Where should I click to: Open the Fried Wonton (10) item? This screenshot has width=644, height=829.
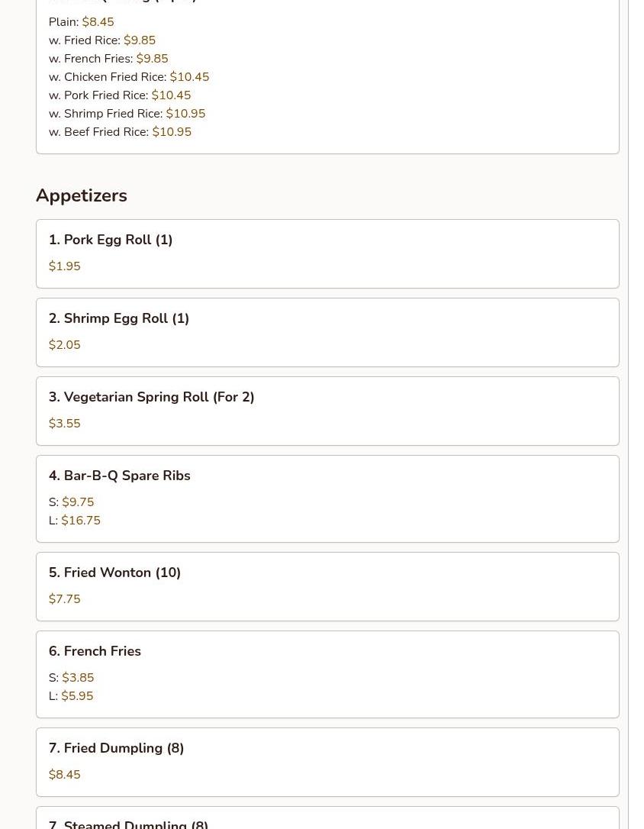(327, 587)
